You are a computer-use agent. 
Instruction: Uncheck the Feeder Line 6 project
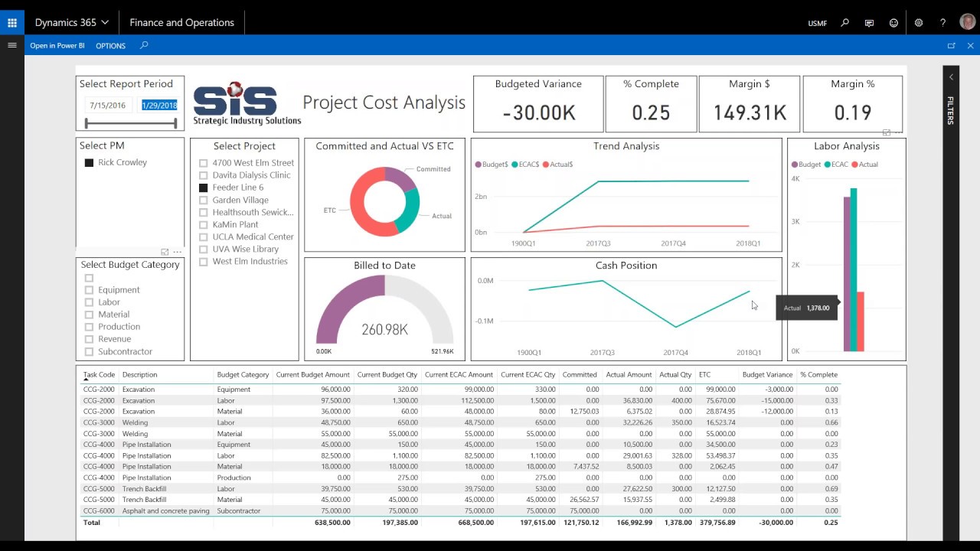[x=203, y=187]
